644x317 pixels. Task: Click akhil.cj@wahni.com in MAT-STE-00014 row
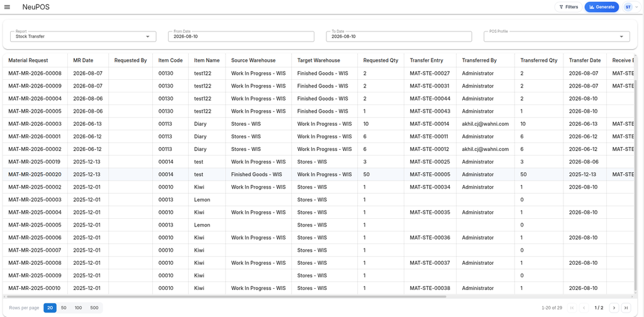[486, 124]
